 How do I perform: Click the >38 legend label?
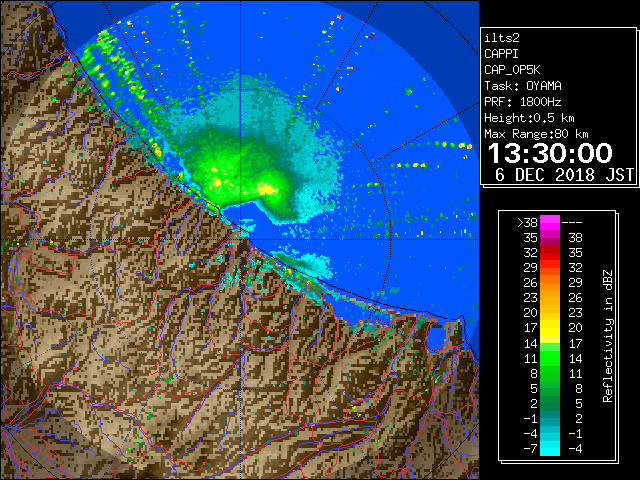[x=527, y=222]
